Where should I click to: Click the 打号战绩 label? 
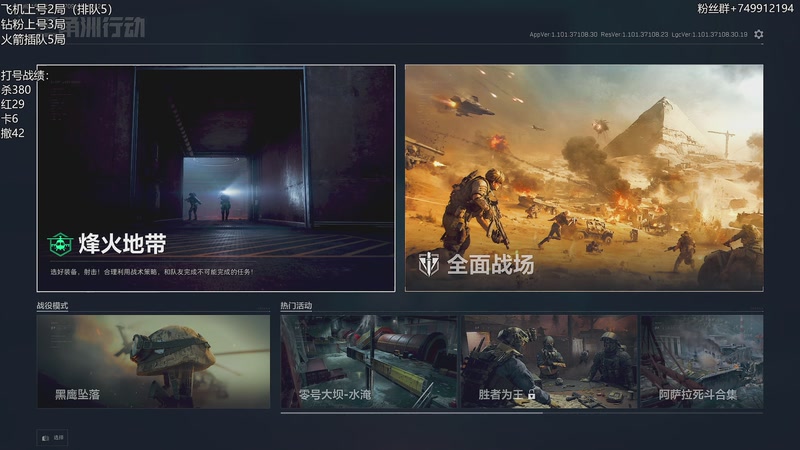click(24, 76)
